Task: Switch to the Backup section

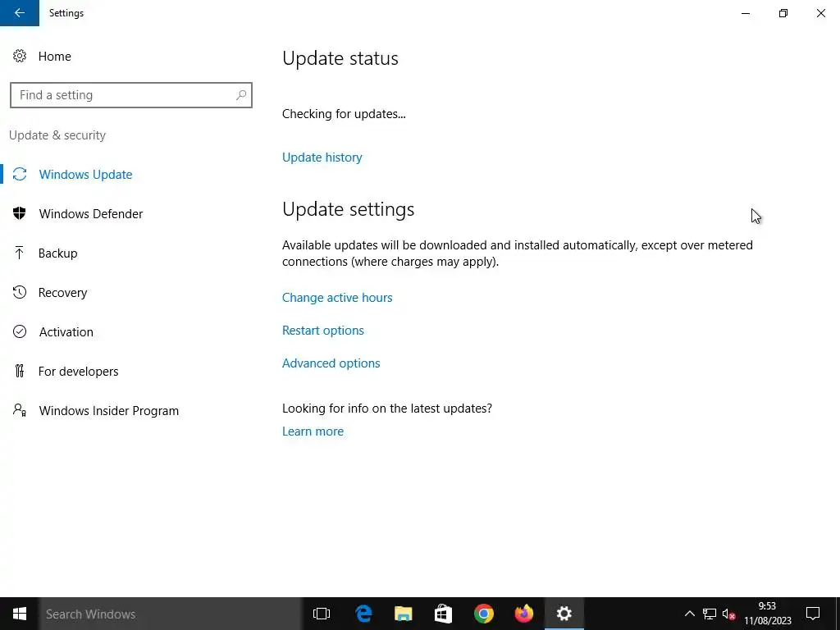Action: coord(58,253)
